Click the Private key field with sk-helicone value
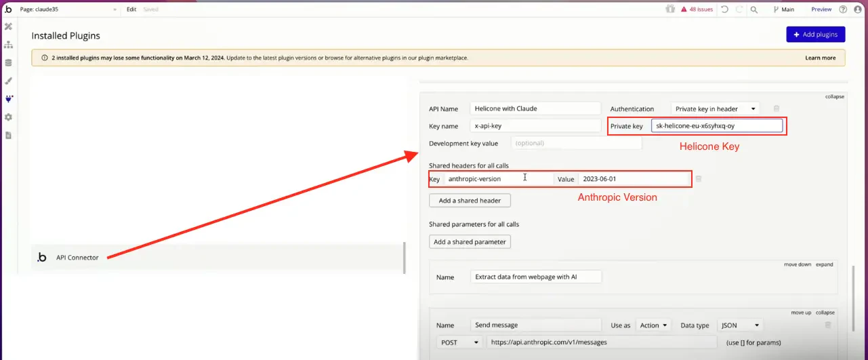Image resolution: width=868 pixels, height=360 pixels. click(717, 125)
